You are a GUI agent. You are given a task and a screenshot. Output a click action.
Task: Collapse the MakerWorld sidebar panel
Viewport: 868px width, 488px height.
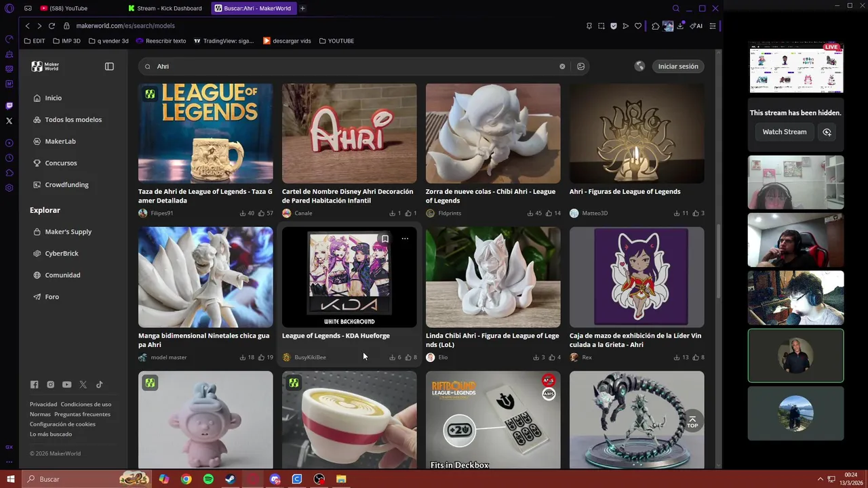[109, 66]
